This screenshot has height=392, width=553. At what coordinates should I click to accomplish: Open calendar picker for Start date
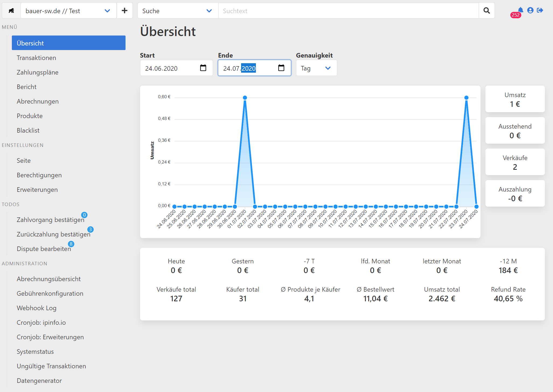(x=203, y=68)
